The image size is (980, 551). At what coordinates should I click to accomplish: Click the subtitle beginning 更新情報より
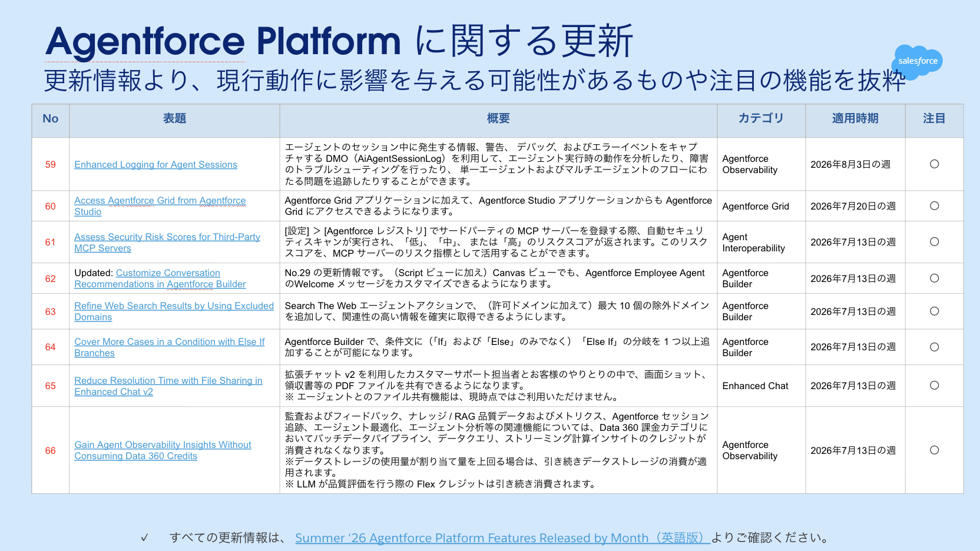(x=475, y=81)
